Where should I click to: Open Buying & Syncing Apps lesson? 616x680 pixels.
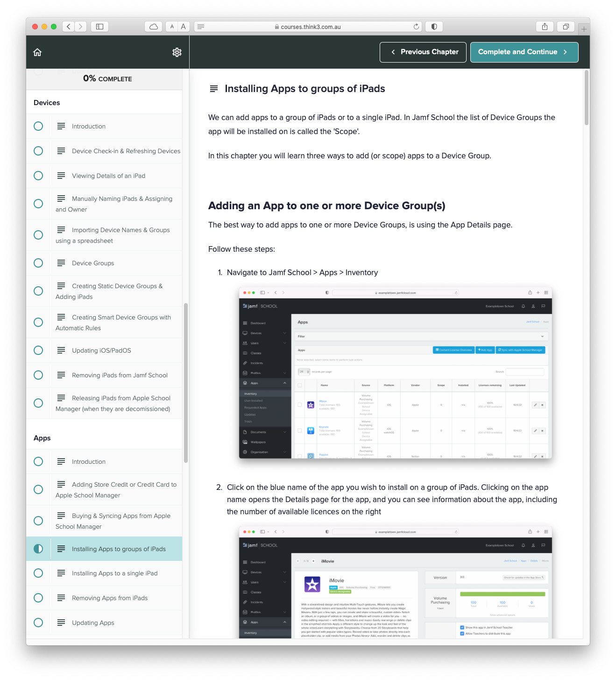click(104, 521)
